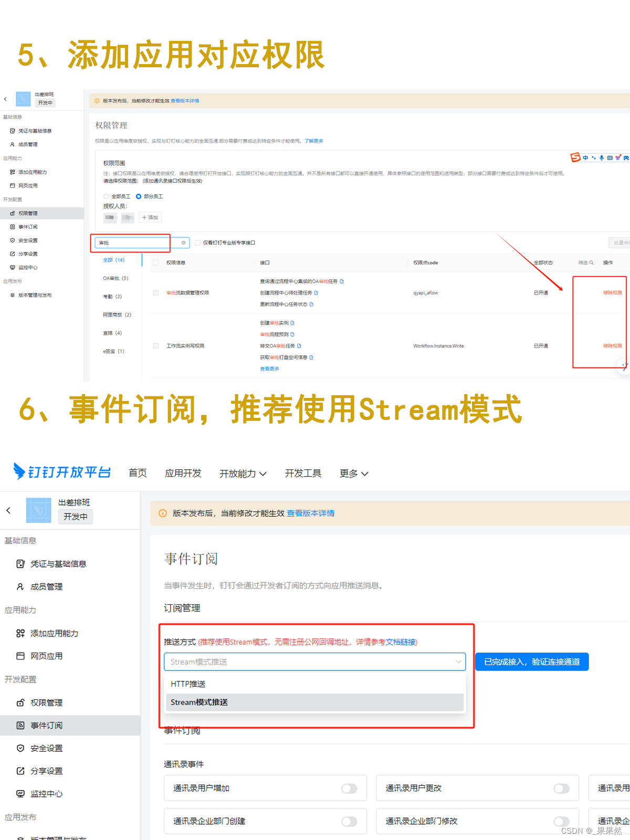Focus the 审批 permission search field
The width and height of the screenshot is (630, 840).
pyautogui.click(x=142, y=243)
